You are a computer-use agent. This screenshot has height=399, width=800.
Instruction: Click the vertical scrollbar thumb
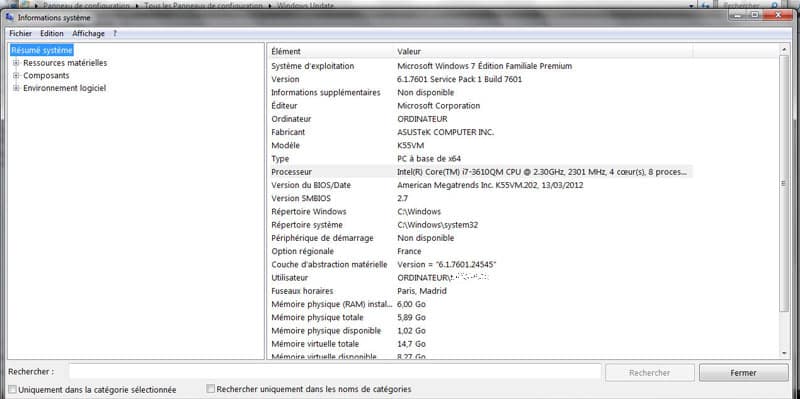click(784, 183)
